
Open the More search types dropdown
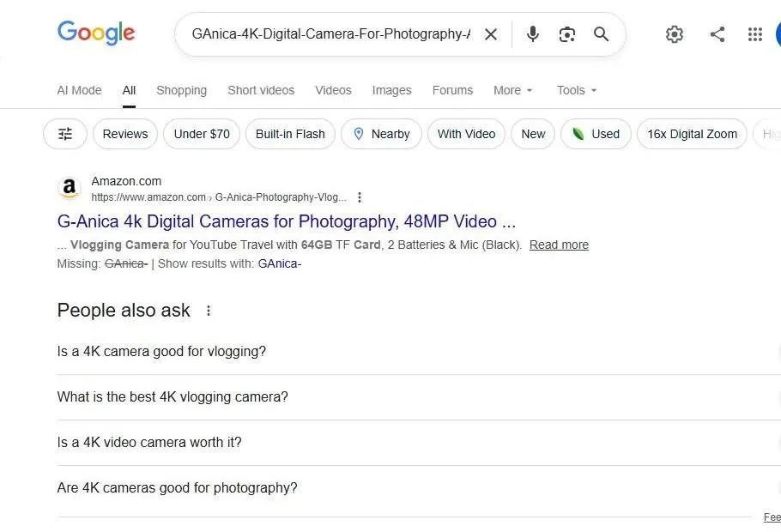512,90
